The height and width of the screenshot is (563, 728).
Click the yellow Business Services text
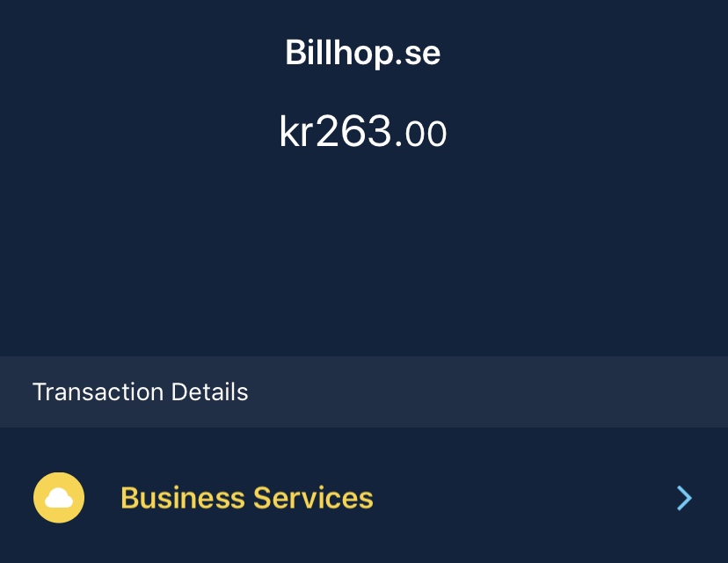click(x=247, y=498)
